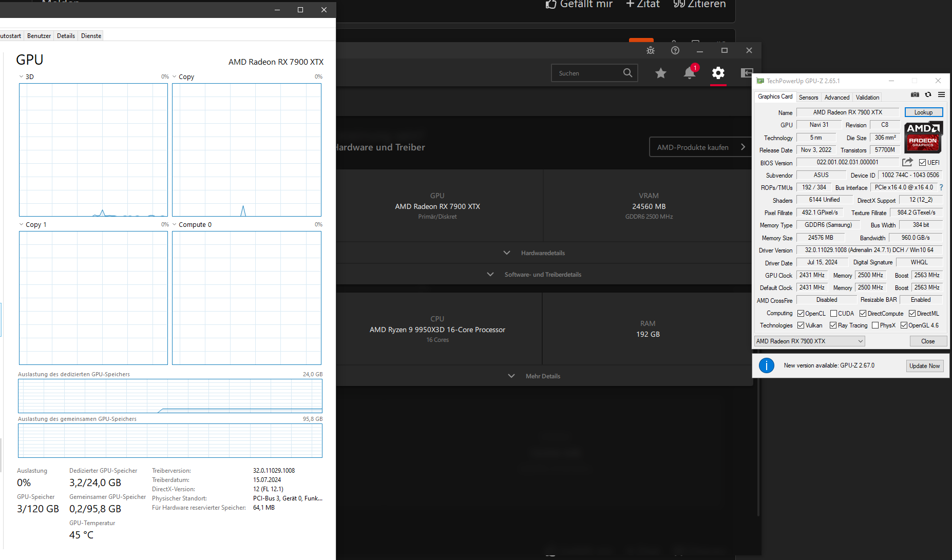This screenshot has width=952, height=560.
Task: Click the search magnifier icon in AMD Software
Action: [x=627, y=73]
